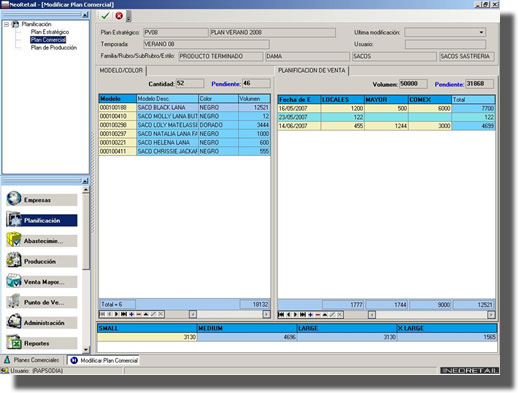The height and width of the screenshot is (393, 518).
Task: Click edit triangle icon in Modelo/Color navigator
Action: pyautogui.click(x=146, y=314)
